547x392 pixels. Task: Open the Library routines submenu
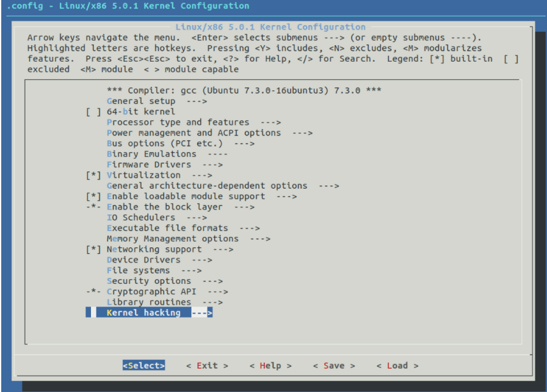pyautogui.click(x=165, y=302)
